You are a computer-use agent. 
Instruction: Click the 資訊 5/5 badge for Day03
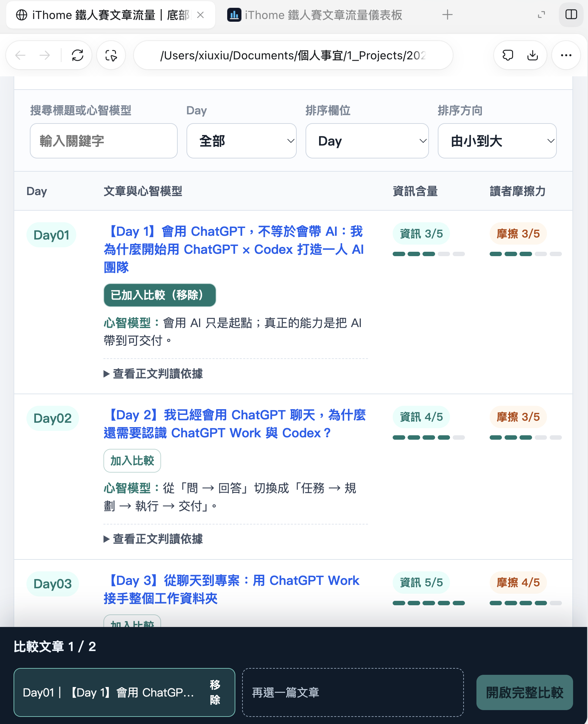pos(421,583)
